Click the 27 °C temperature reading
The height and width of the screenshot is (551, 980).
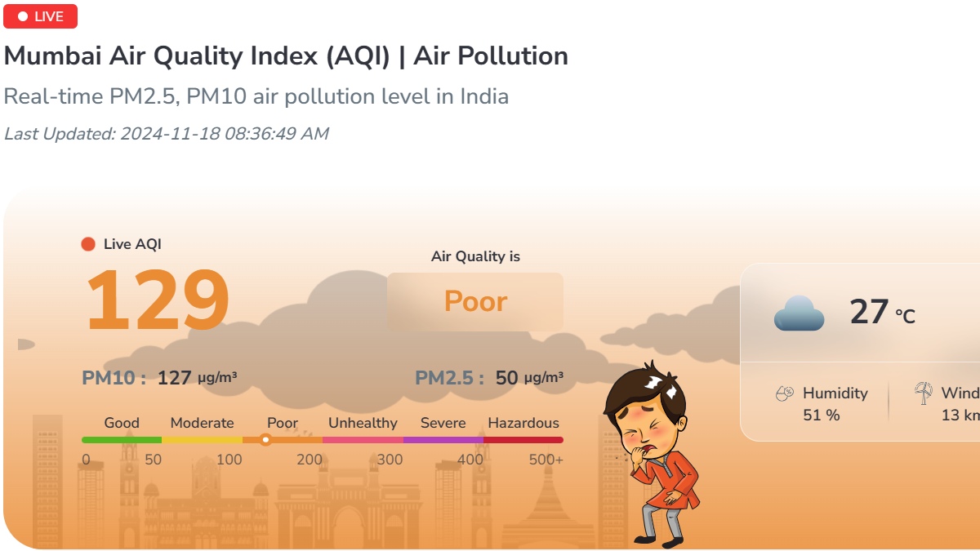click(x=882, y=312)
